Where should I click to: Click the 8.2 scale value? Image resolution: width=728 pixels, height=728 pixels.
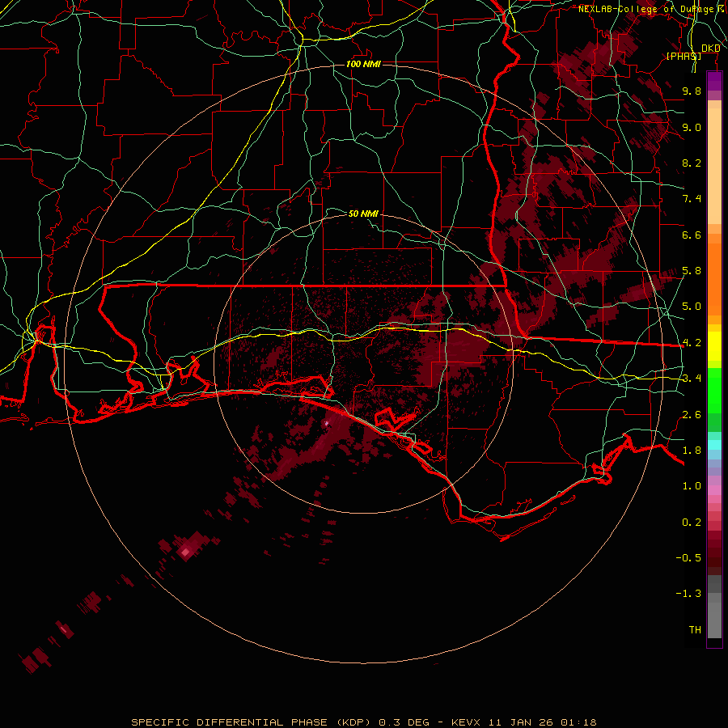(692, 163)
